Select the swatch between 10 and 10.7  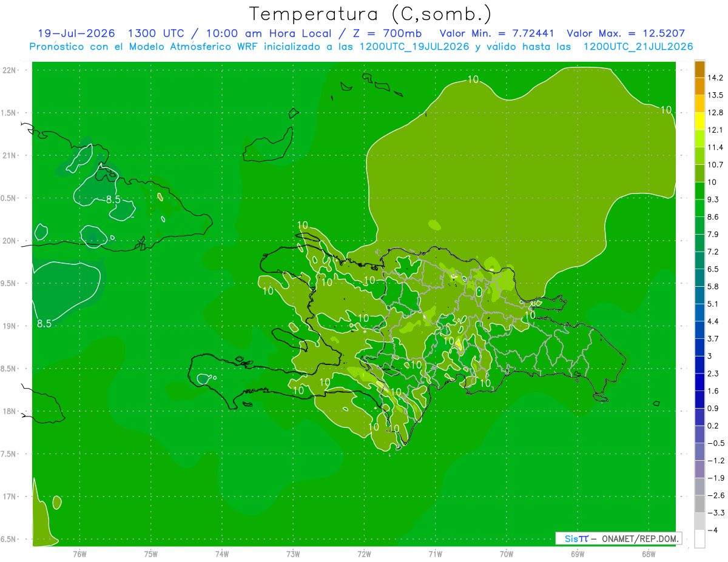click(699, 173)
